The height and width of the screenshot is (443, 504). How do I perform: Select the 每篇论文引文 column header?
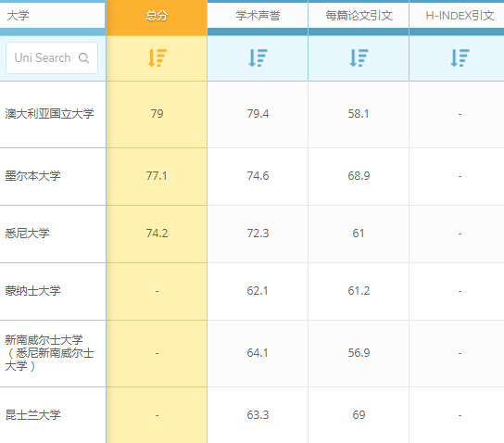coord(359,16)
